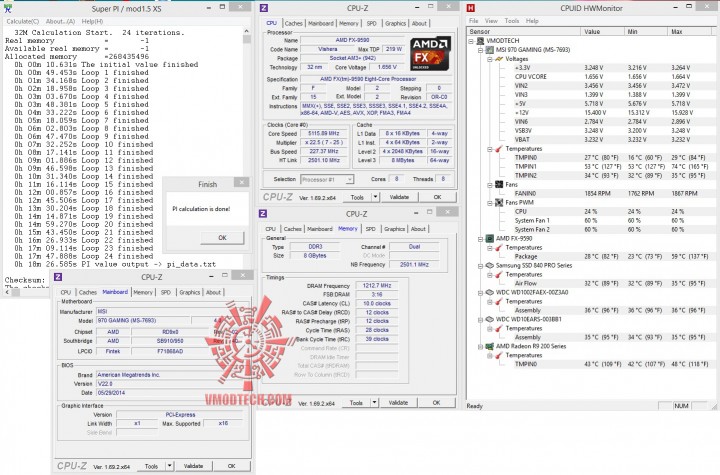Collapse the VMODTECH root node
The width and height of the screenshot is (720, 475).
[472, 41]
